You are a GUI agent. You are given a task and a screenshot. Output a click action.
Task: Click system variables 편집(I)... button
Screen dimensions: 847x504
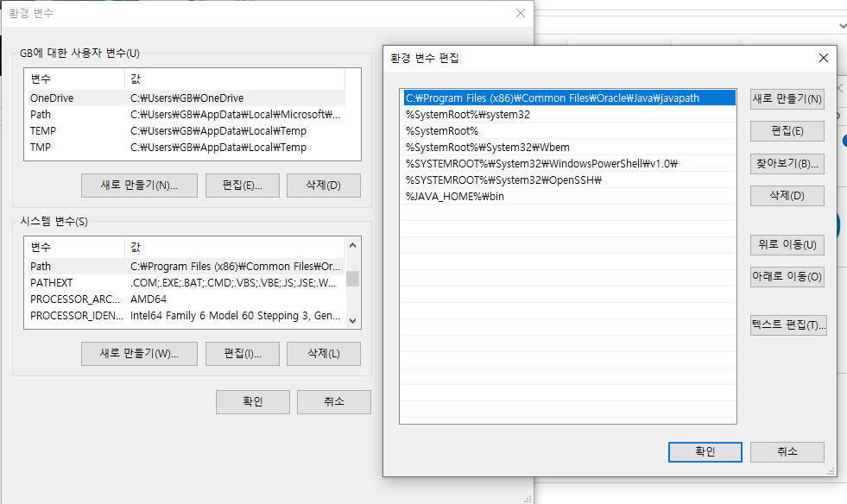tap(243, 354)
